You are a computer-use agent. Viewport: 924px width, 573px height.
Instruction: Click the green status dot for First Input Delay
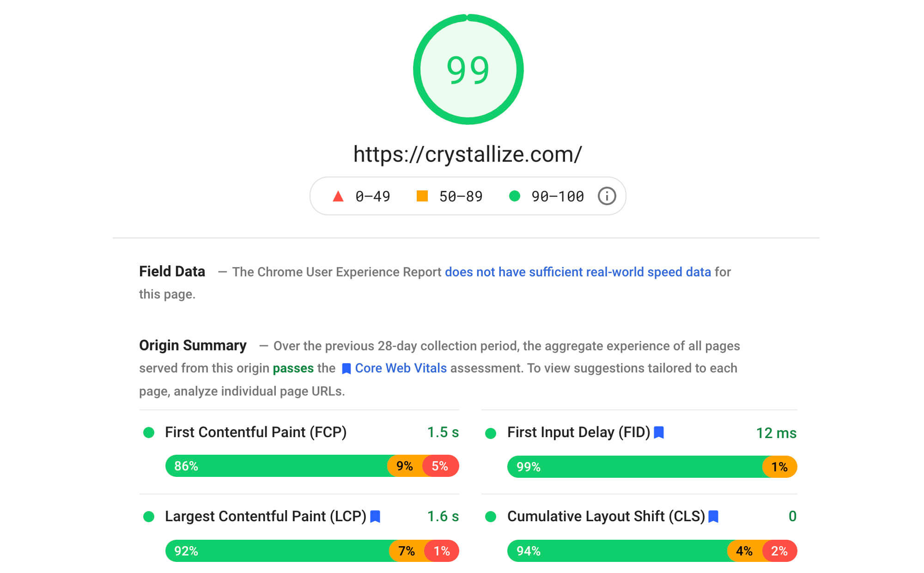coord(491,433)
